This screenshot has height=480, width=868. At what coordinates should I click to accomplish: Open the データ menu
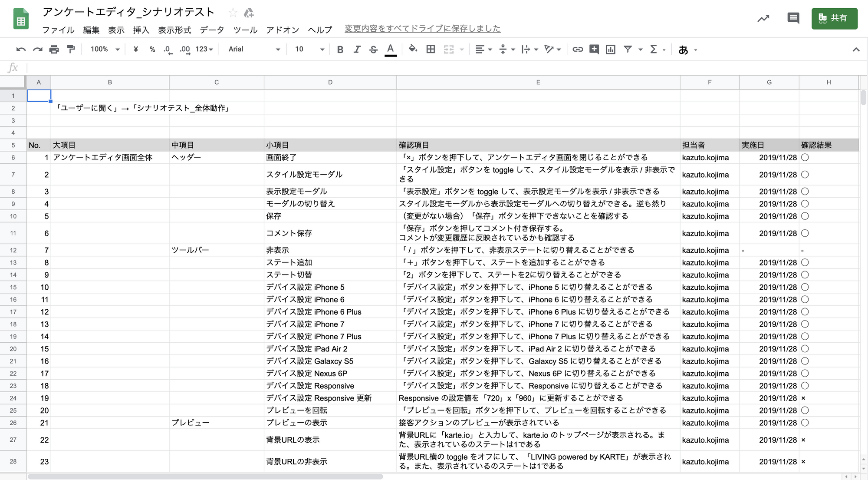coord(212,30)
